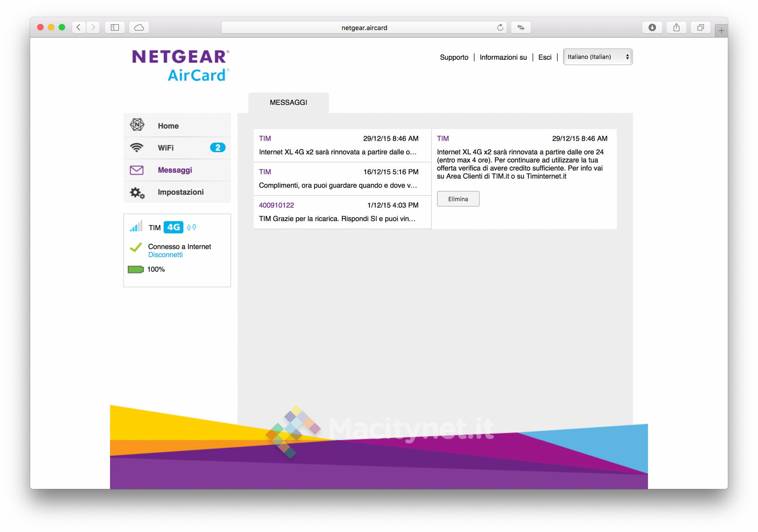Reload the page
This screenshot has width=758, height=532.
(500, 27)
